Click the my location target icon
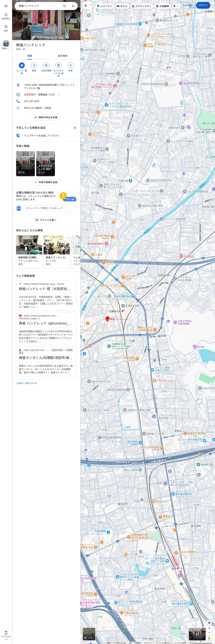 click(x=209, y=622)
